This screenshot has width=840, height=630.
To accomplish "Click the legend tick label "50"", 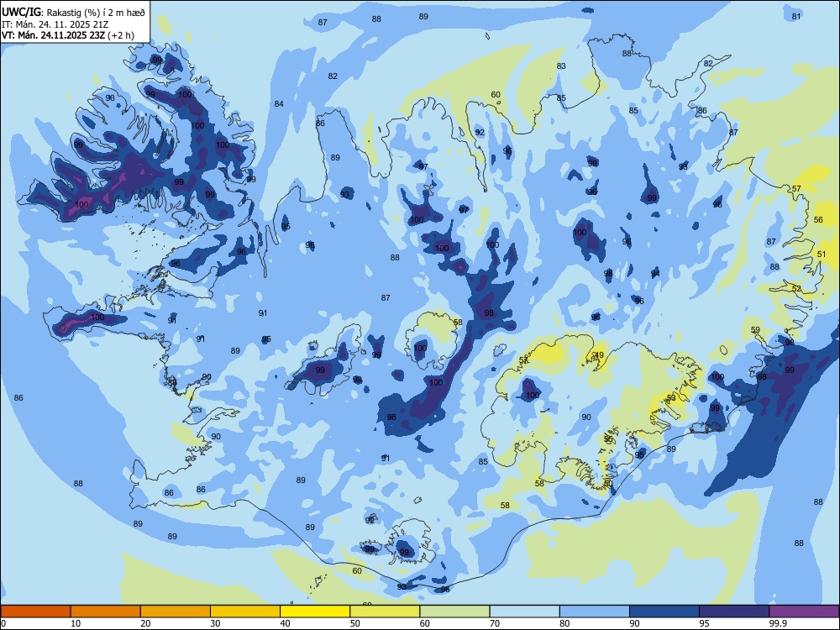I will 355,623.
